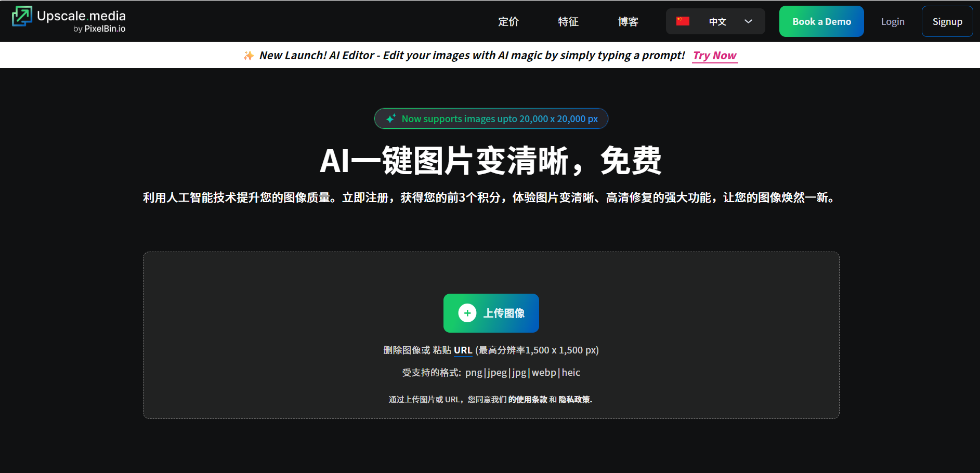Click the Signup button
This screenshot has width=980, height=473.
pos(947,22)
